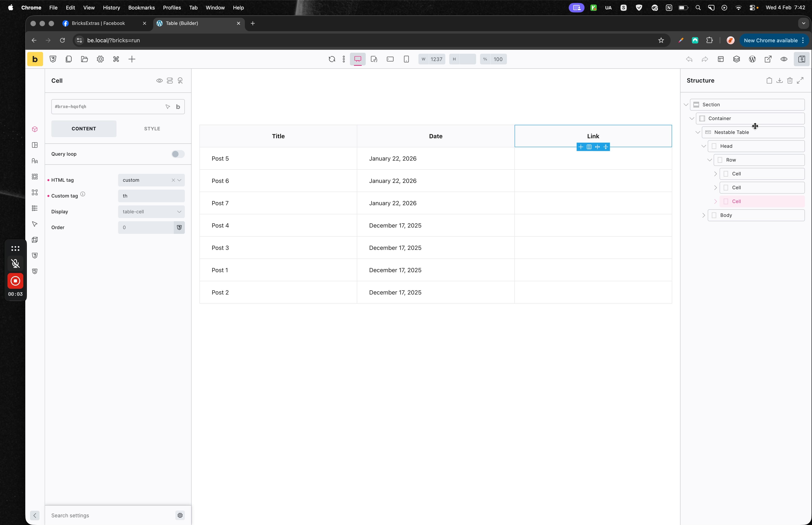Click the Search settings field
The height and width of the screenshot is (525, 812).
(111, 516)
